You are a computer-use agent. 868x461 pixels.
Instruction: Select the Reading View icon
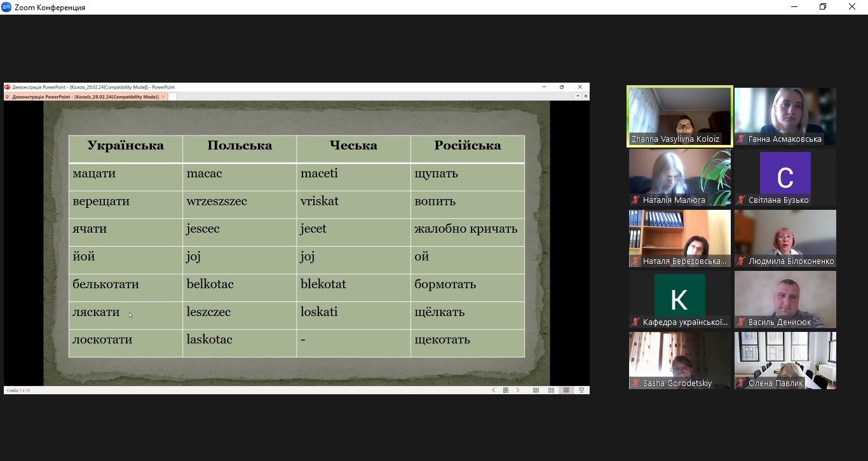click(x=566, y=390)
